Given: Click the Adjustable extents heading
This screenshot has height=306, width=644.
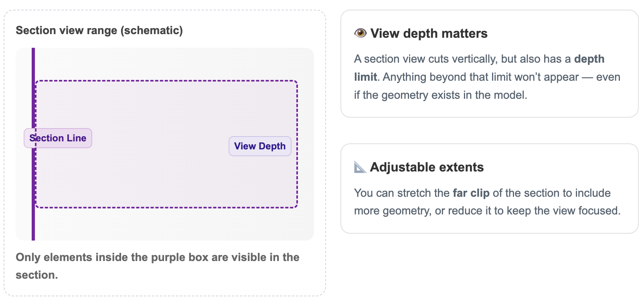Looking at the screenshot, I should tap(427, 167).
